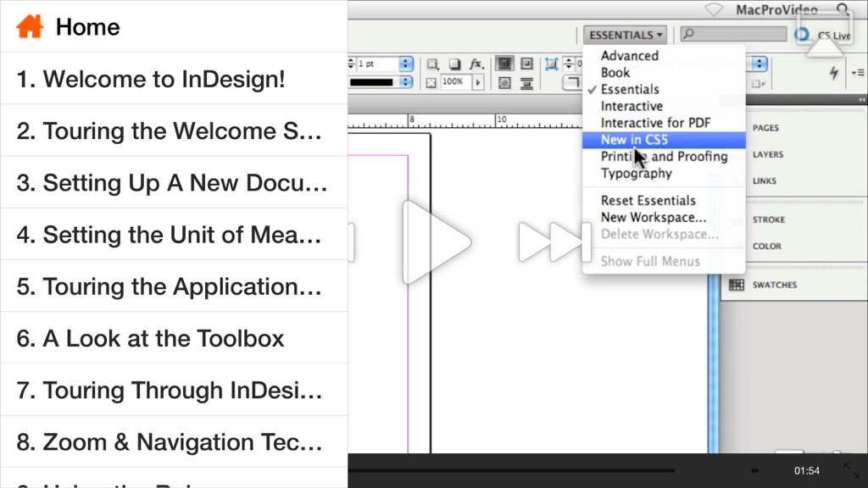Open the LINKS panel
868x488 pixels.
(765, 181)
